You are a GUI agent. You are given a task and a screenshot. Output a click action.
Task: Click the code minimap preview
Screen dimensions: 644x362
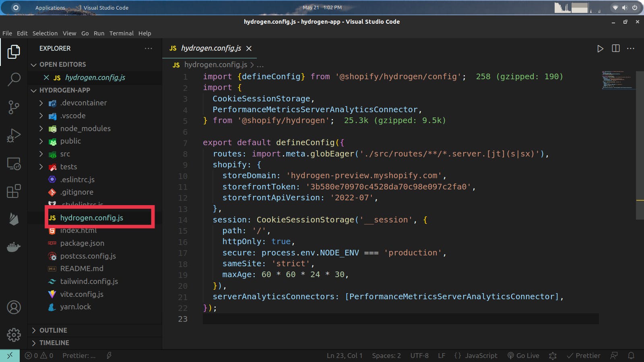pyautogui.click(x=618, y=80)
